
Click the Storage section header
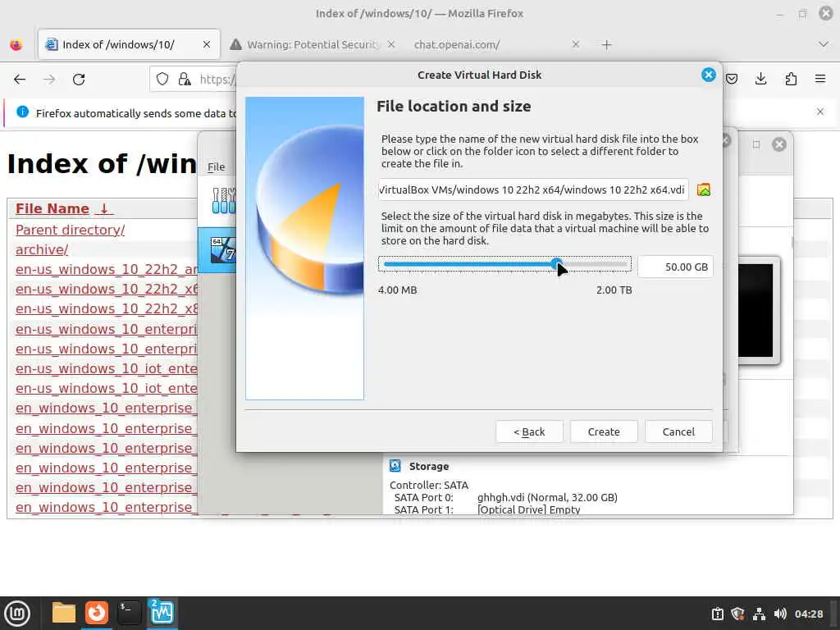tap(428, 466)
